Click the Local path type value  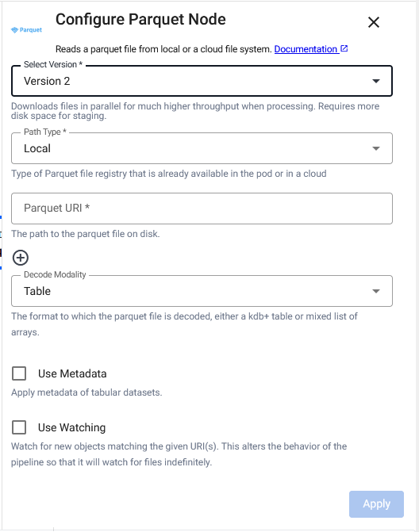[37, 148]
